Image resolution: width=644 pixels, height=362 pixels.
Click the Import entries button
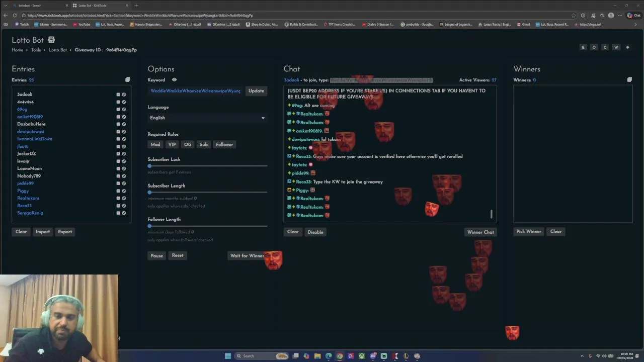[43, 232]
